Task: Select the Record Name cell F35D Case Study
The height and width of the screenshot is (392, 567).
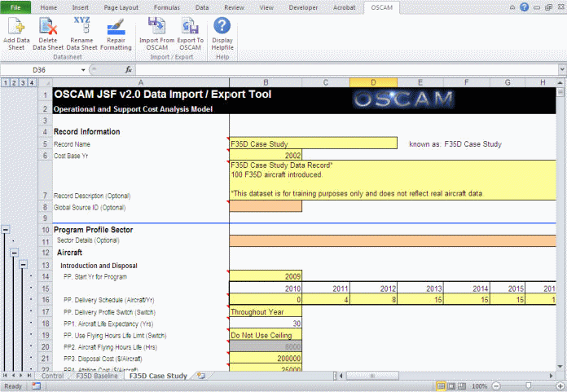Action: [313, 143]
